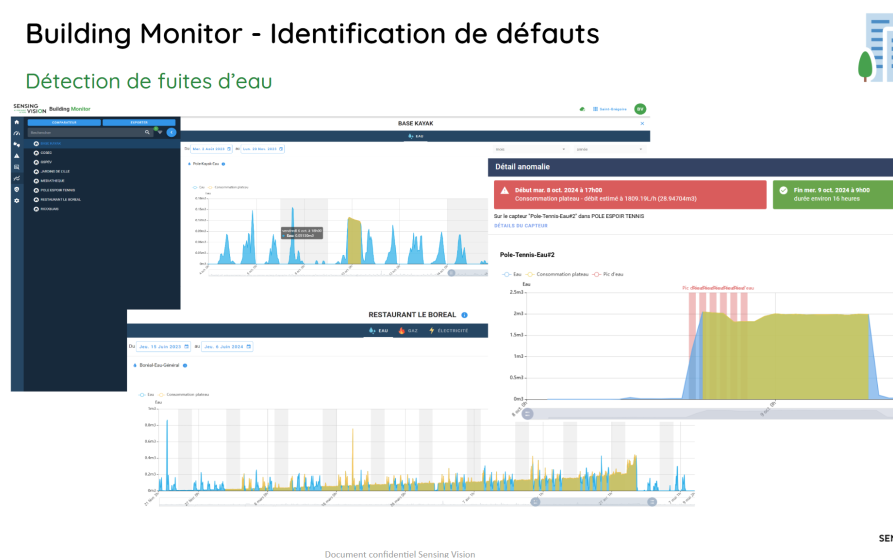Click the yellow plateau area in Base Kayak chart
Screen dimensions: 893x558
coord(354,242)
